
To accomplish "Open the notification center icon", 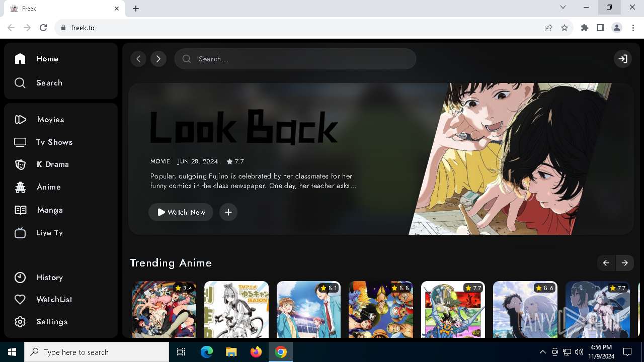I will coord(627,352).
